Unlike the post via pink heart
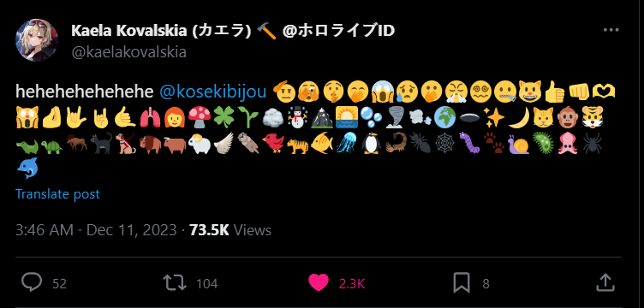 coord(319,283)
